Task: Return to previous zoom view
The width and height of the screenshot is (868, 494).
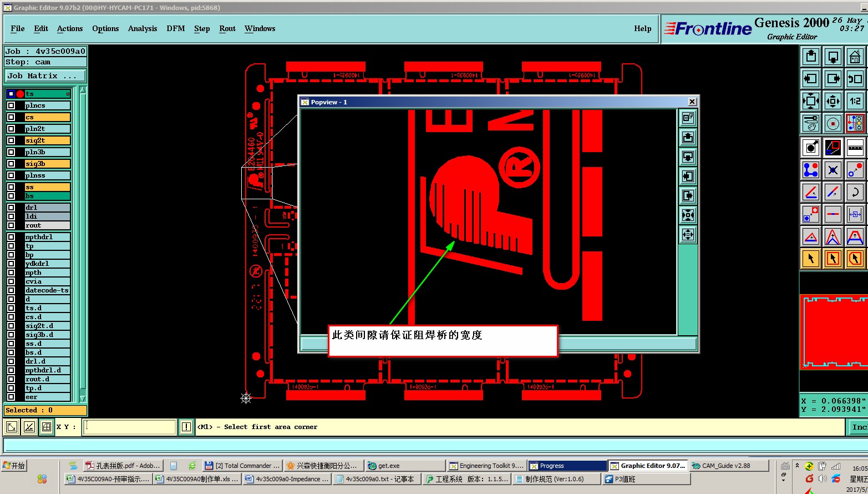Action: pyautogui.click(x=855, y=78)
